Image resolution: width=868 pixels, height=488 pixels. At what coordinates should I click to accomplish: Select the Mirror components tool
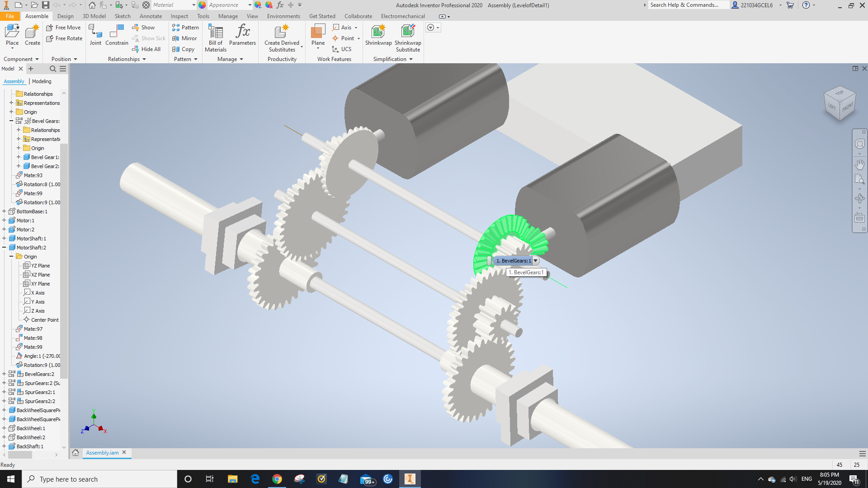click(185, 38)
